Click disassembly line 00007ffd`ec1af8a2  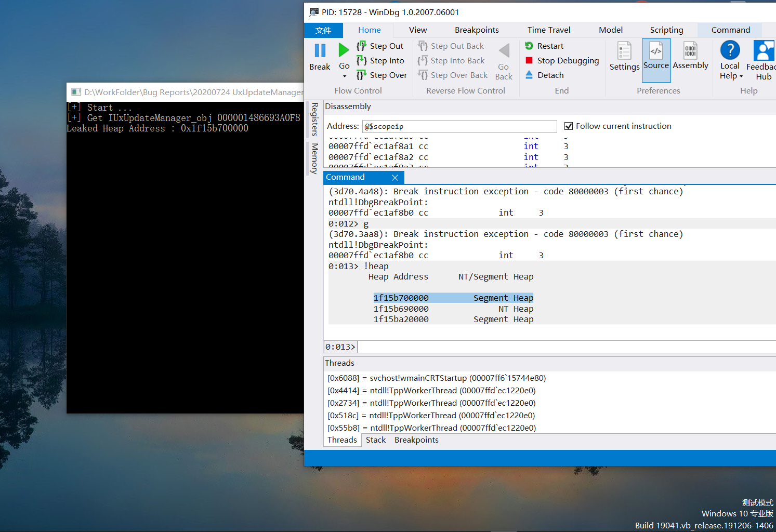click(449, 157)
